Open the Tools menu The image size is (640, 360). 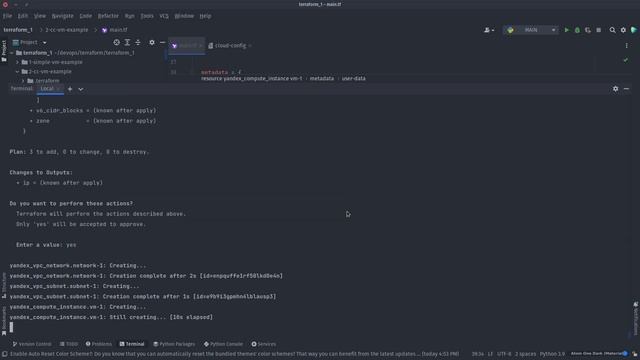(x=147, y=16)
